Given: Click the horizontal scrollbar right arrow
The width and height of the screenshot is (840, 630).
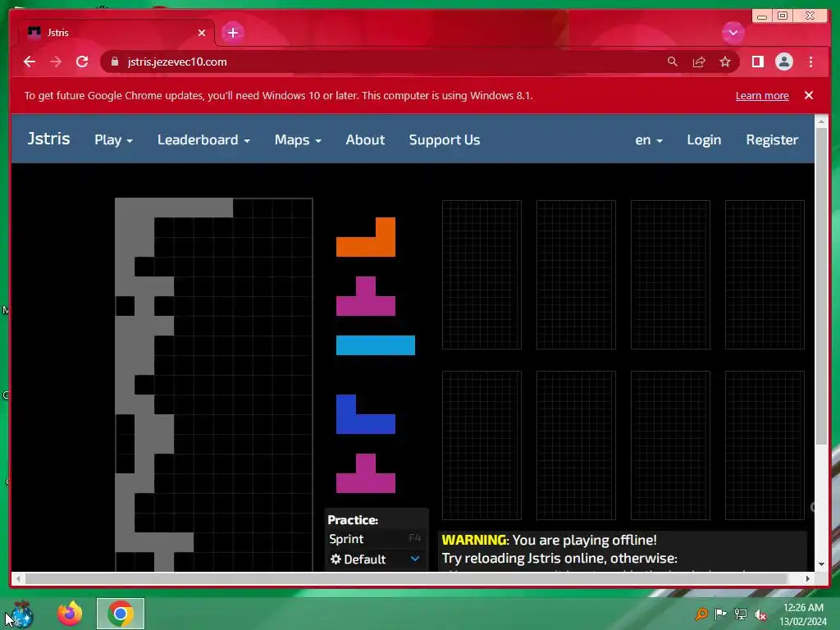Looking at the screenshot, I should (808, 578).
